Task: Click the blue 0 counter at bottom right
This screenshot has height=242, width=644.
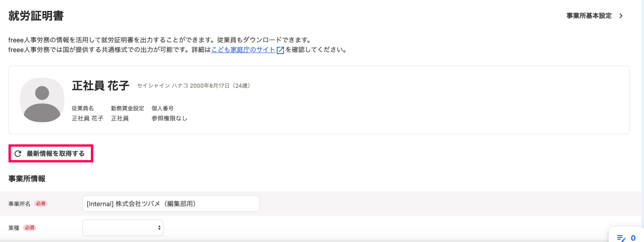Action: click(x=633, y=238)
